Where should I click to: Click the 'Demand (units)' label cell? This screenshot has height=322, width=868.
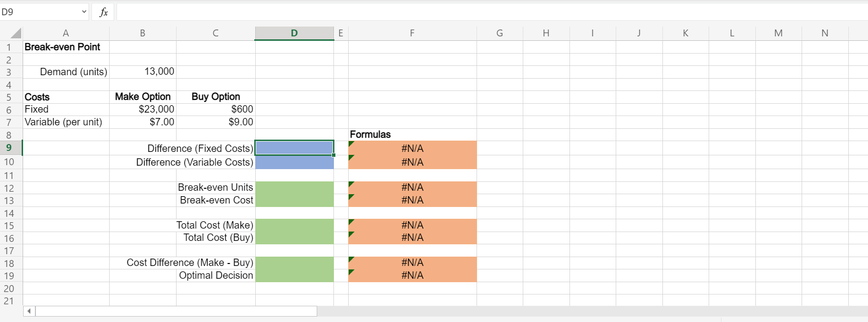(66, 72)
